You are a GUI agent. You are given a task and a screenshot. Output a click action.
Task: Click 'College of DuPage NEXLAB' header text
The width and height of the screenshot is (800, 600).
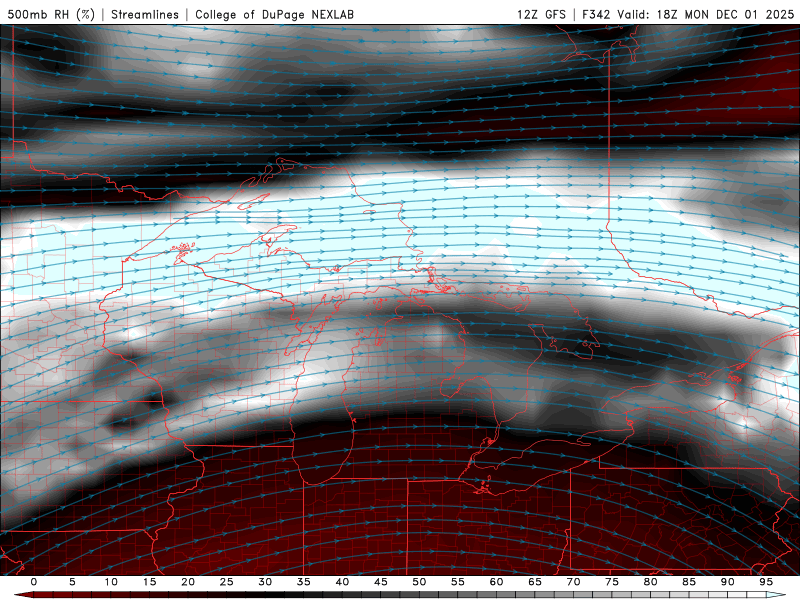(x=274, y=14)
